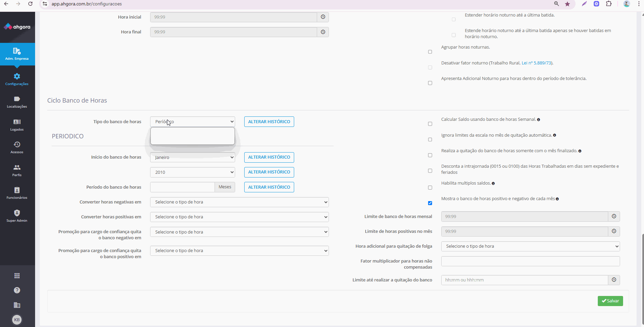Screen dimensions: 644x327
Task: Show info tooltip for Habilita multiplos saldos
Action: click(493, 184)
